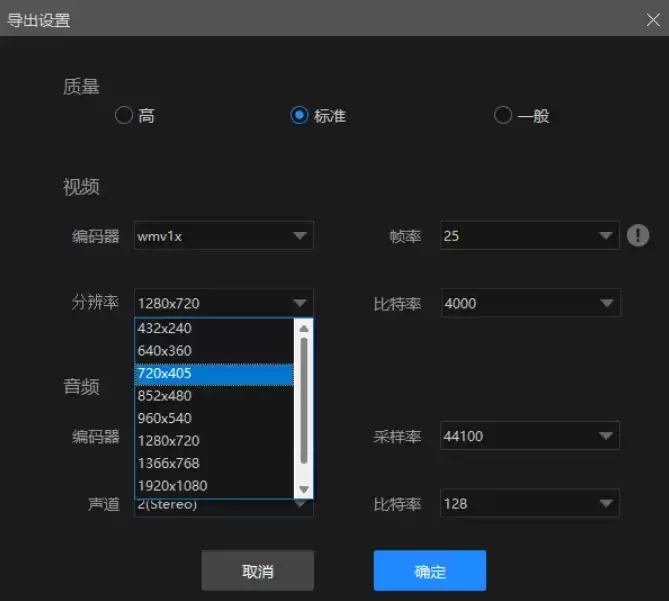
Task: Collapse the resolution 1280x720 dropdown
Action: [x=224, y=303]
